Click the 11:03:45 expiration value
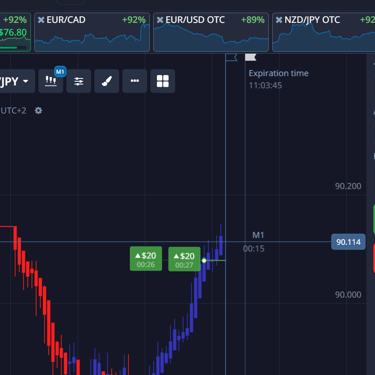 tap(265, 85)
